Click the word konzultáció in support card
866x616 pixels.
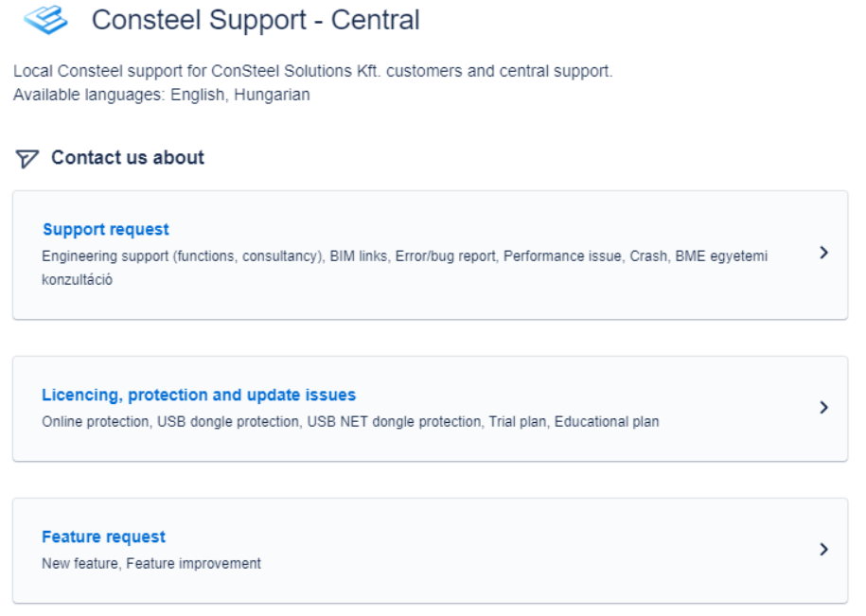tap(78, 280)
